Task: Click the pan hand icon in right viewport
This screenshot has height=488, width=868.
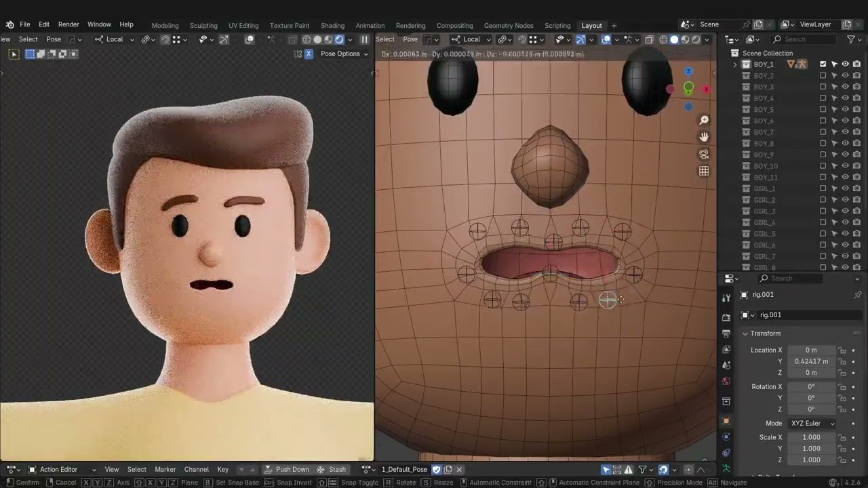Action: [704, 137]
